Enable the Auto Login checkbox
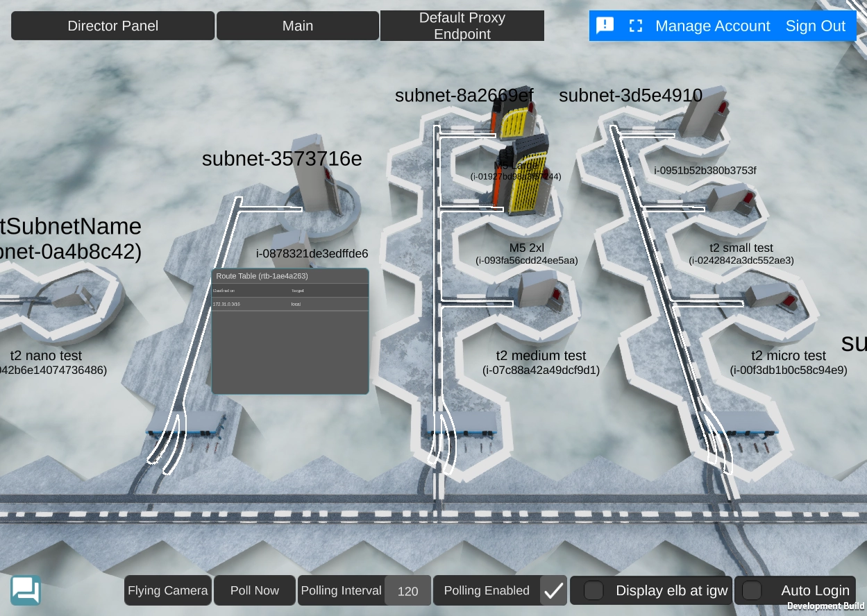867x616 pixels. (x=752, y=590)
